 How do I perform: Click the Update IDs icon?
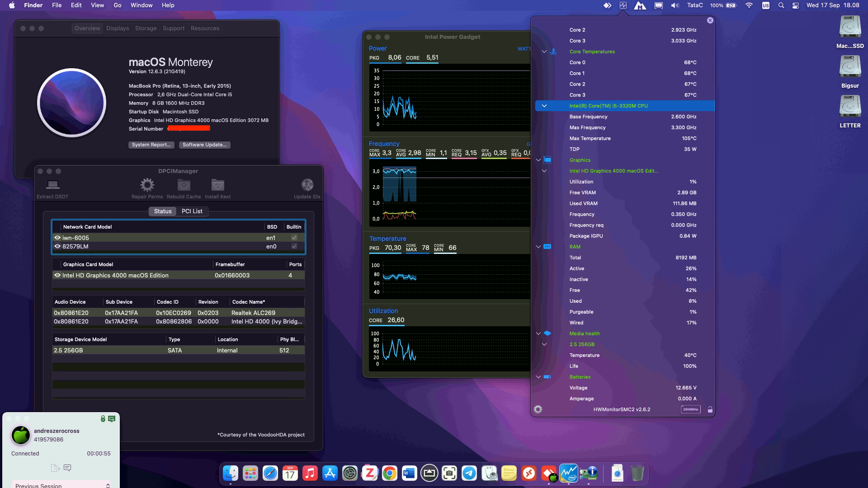point(307,185)
